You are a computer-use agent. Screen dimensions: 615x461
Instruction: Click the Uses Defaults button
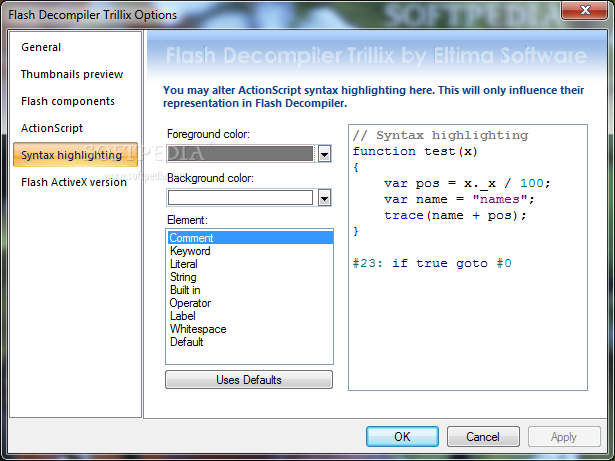click(x=249, y=380)
